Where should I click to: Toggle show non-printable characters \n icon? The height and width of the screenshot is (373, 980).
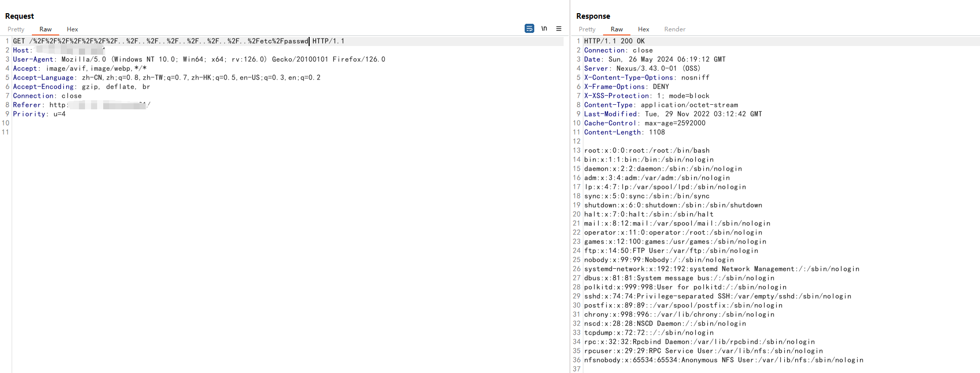pyautogui.click(x=544, y=28)
